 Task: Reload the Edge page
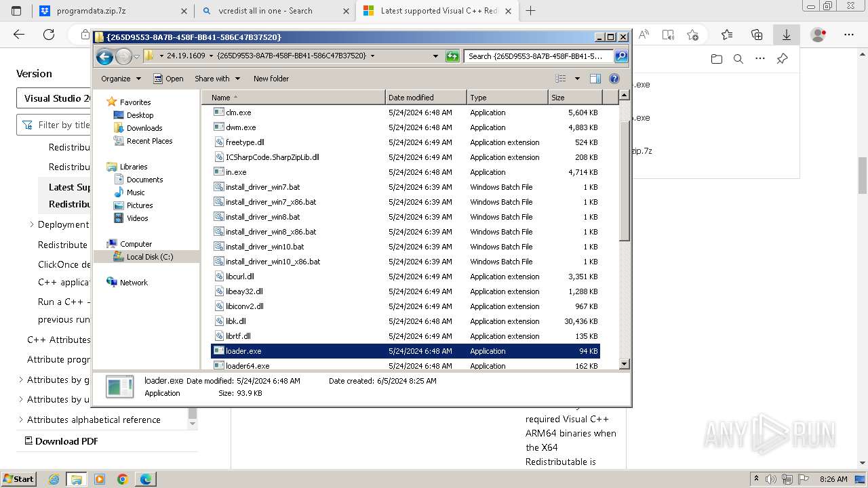pyautogui.click(x=49, y=35)
